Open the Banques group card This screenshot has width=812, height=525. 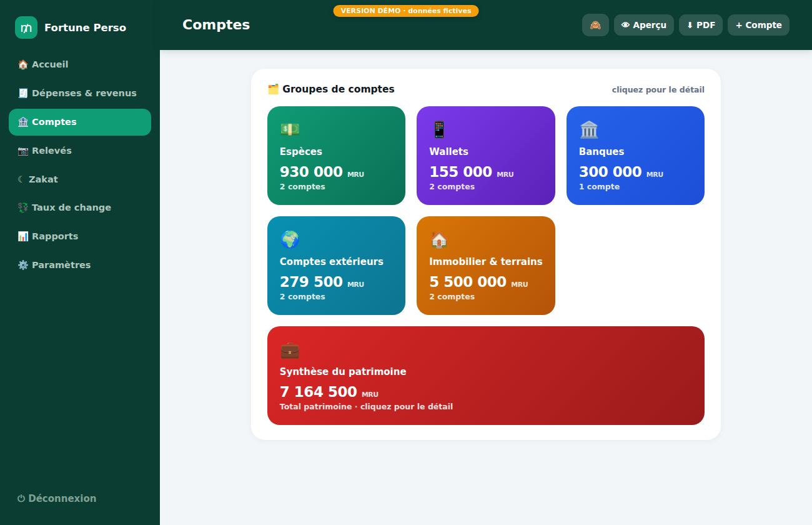tap(635, 156)
